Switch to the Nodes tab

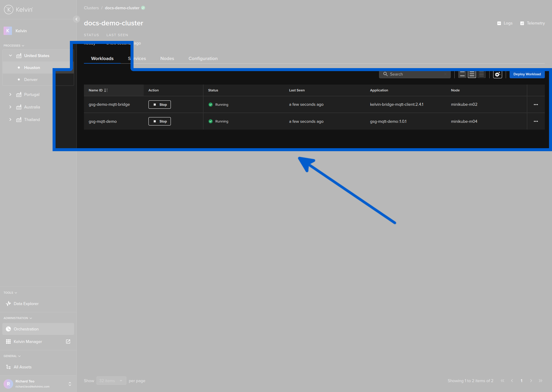(167, 59)
